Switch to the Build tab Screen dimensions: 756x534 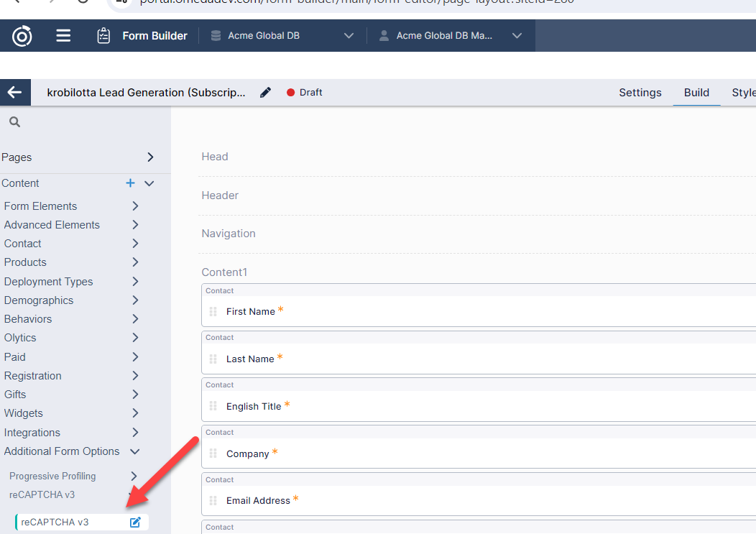696,93
